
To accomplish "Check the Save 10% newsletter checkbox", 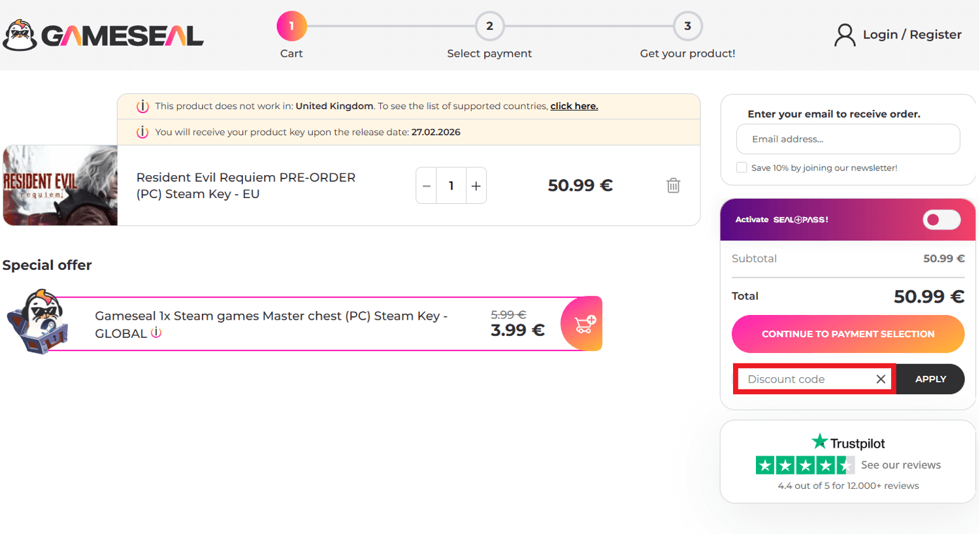I will click(742, 167).
